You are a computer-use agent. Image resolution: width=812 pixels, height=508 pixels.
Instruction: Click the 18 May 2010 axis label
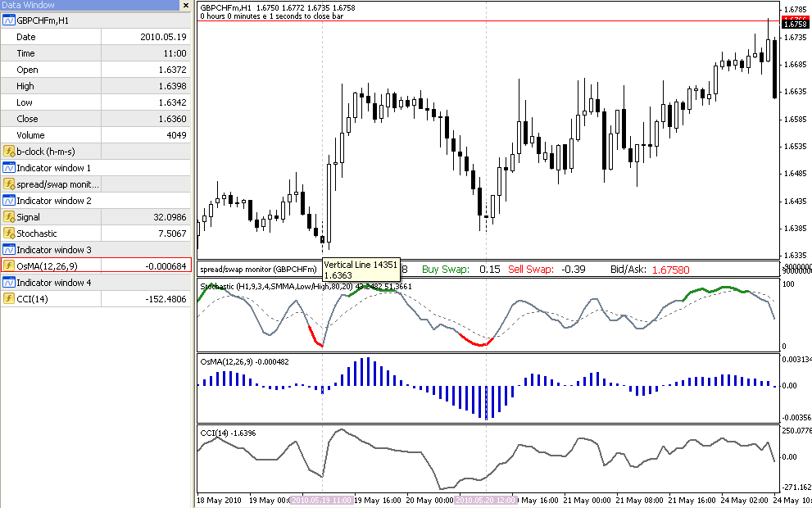tap(219, 501)
